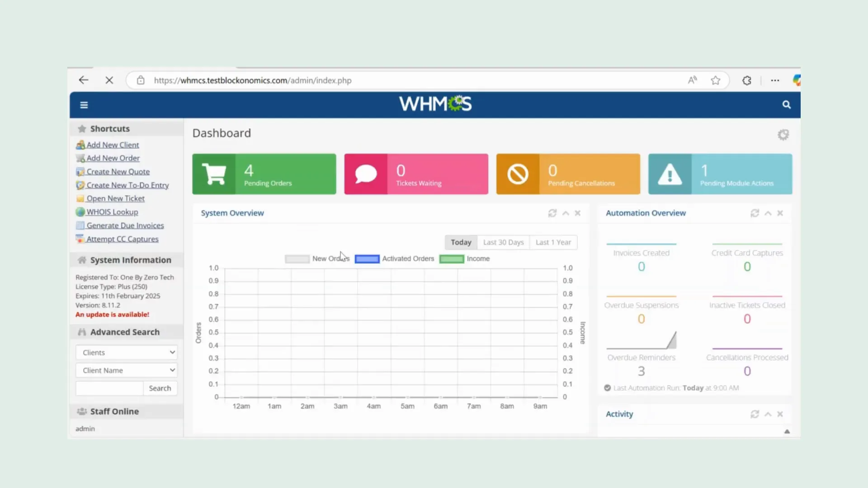Click Invoices Created count

pos(641,267)
